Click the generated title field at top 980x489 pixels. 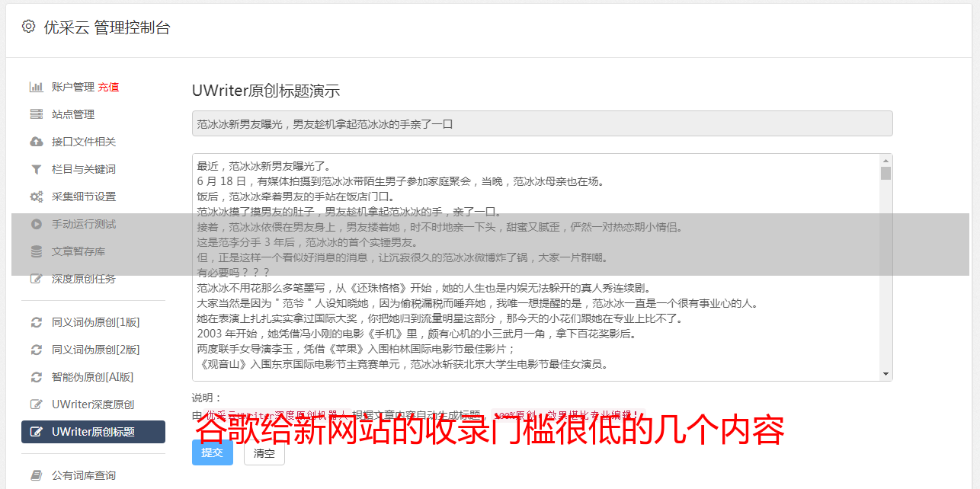click(x=542, y=123)
